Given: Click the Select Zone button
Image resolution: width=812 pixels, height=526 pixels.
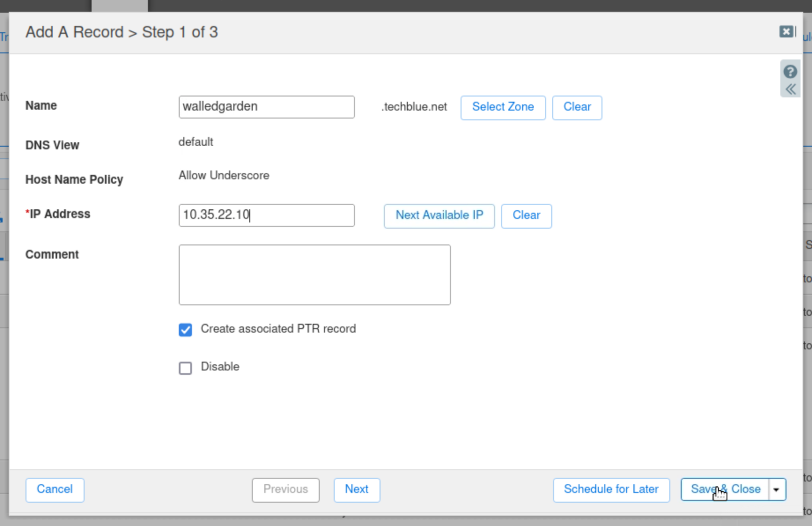Looking at the screenshot, I should point(503,107).
